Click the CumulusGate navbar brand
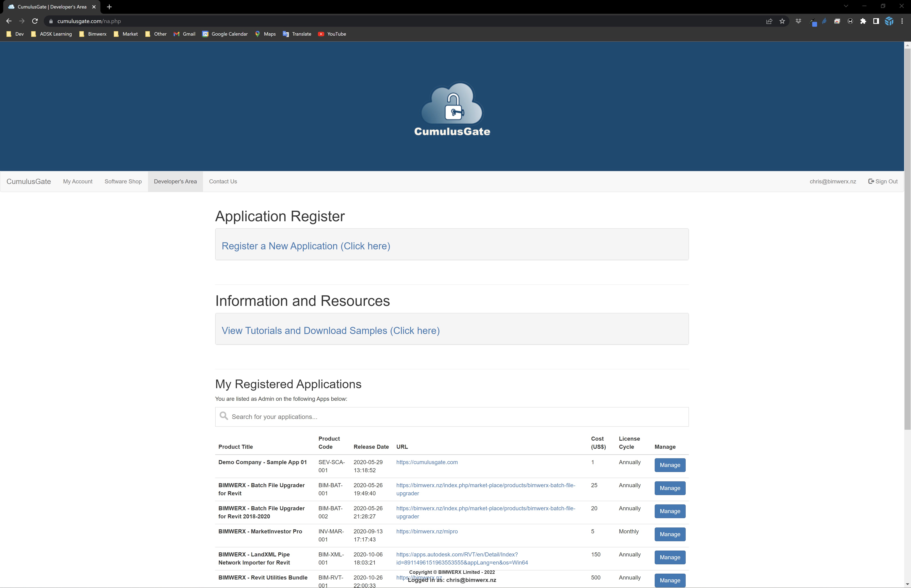 [x=29, y=181]
